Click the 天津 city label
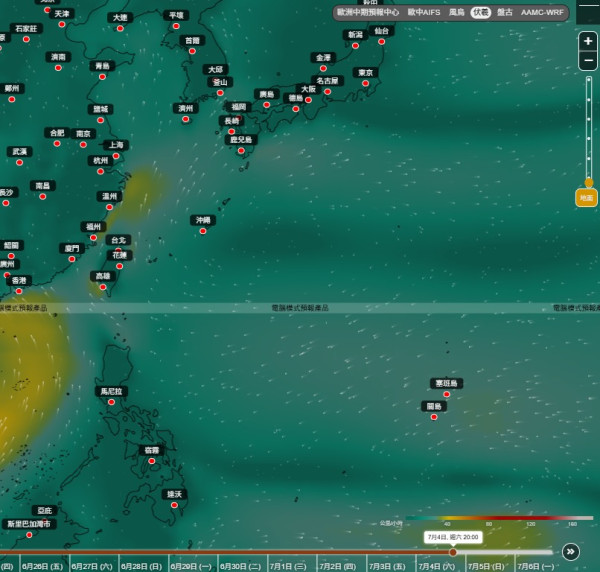 (x=62, y=14)
